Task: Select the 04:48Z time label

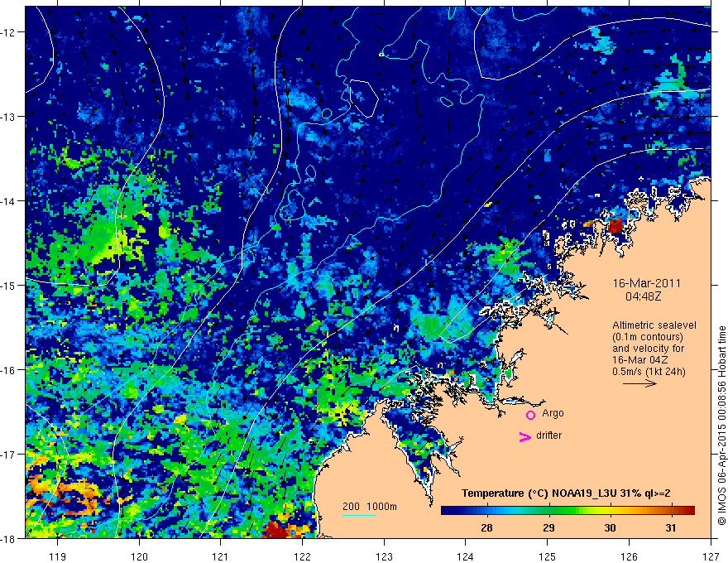Action: point(643,296)
